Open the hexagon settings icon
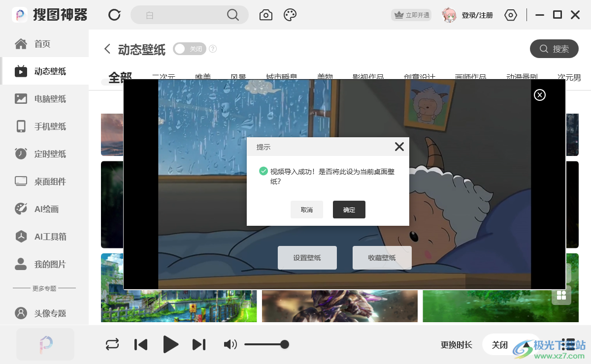The image size is (591, 364). (x=511, y=15)
